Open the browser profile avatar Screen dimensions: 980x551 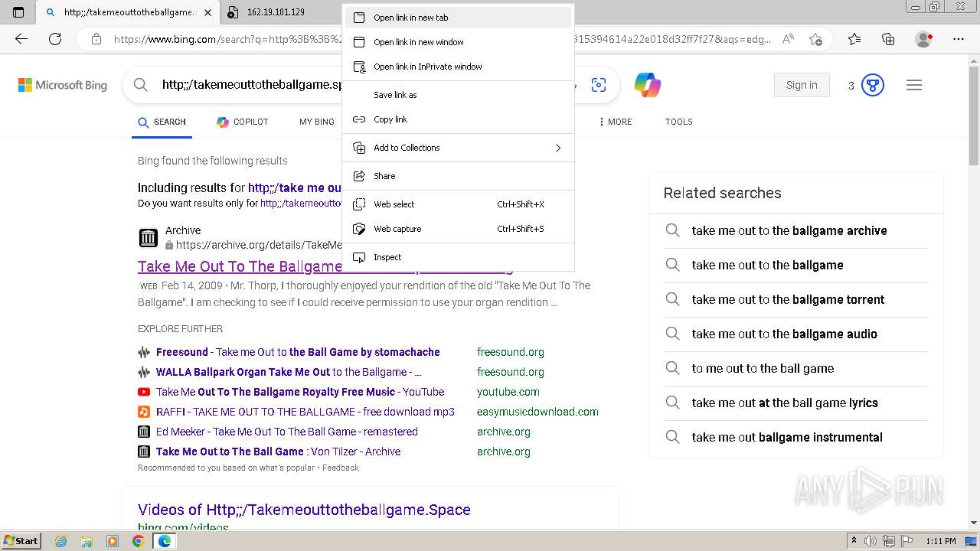click(x=924, y=39)
